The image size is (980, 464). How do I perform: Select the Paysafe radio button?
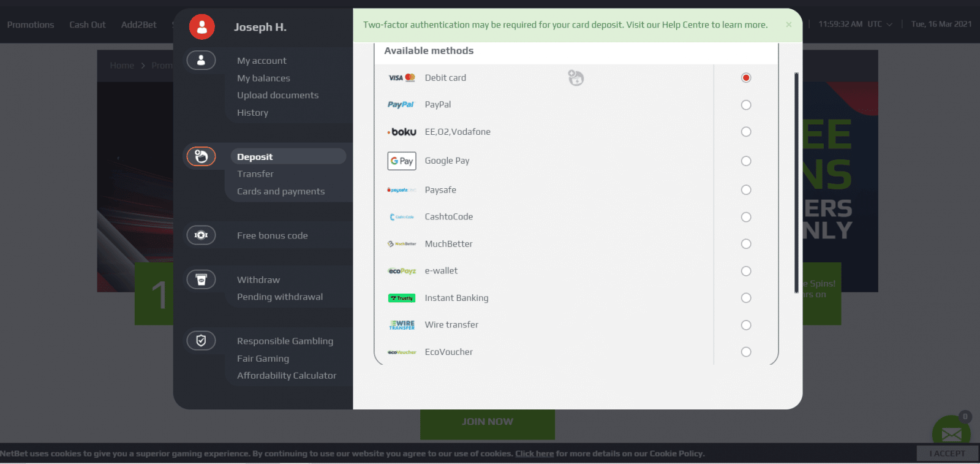pyautogui.click(x=746, y=190)
